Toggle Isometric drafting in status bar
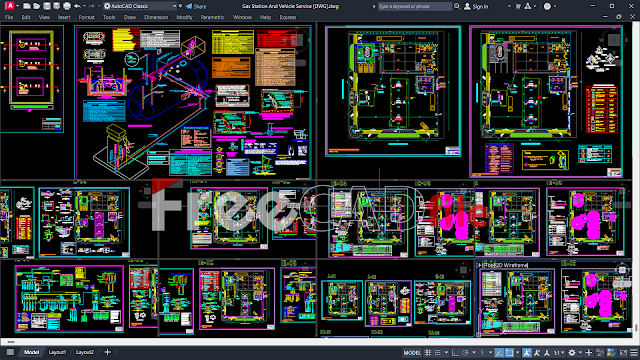 click(482, 352)
